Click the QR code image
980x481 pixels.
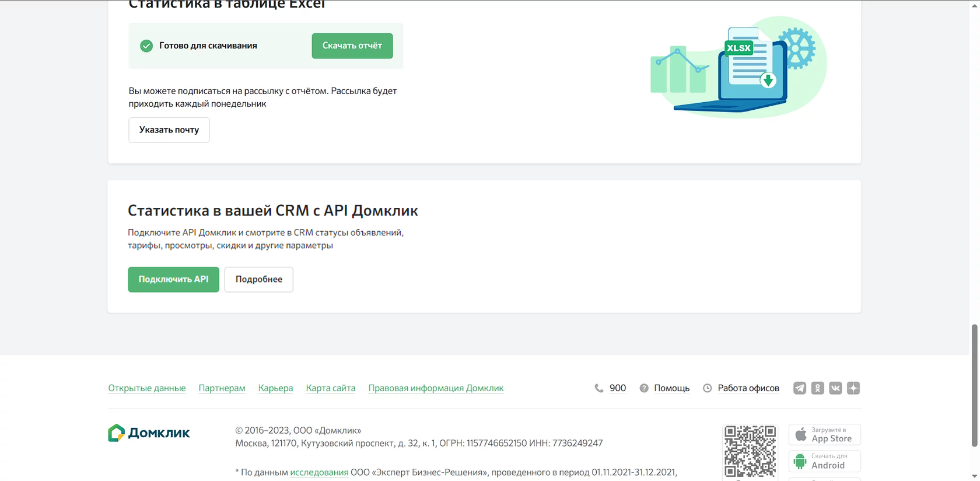(750, 451)
